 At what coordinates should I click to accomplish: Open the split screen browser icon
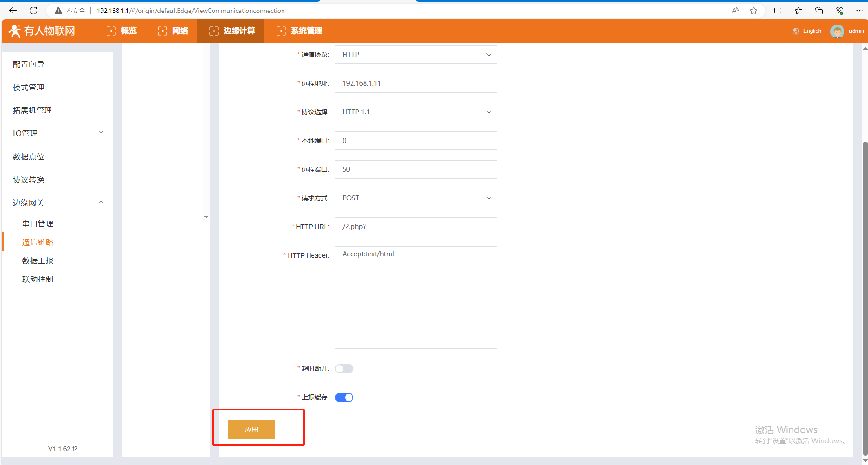(778, 11)
